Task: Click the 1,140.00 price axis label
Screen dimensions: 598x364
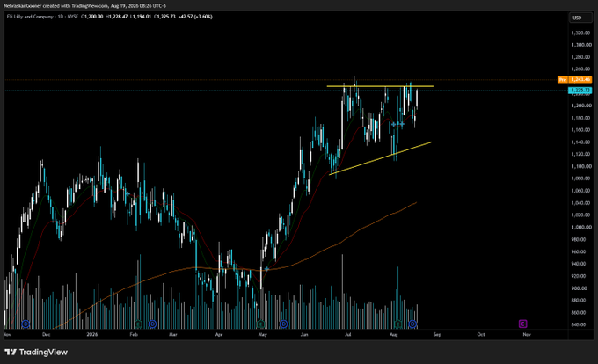Action: point(580,142)
